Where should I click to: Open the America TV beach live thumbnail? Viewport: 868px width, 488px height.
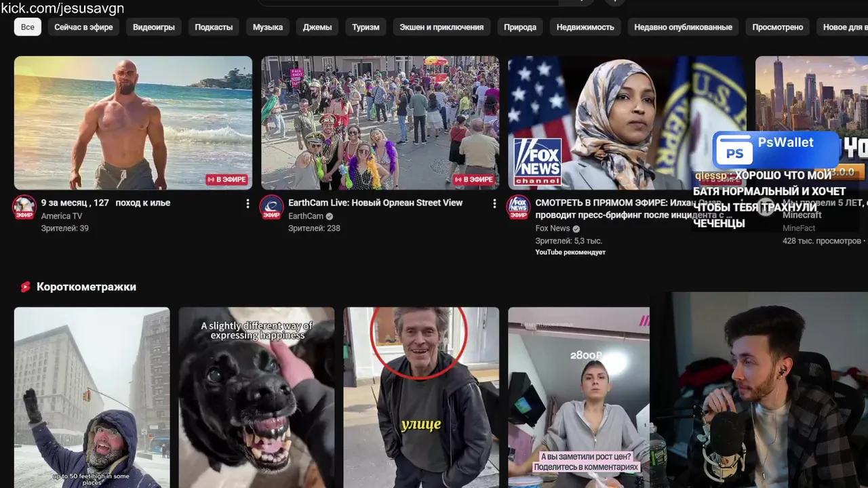(x=133, y=123)
